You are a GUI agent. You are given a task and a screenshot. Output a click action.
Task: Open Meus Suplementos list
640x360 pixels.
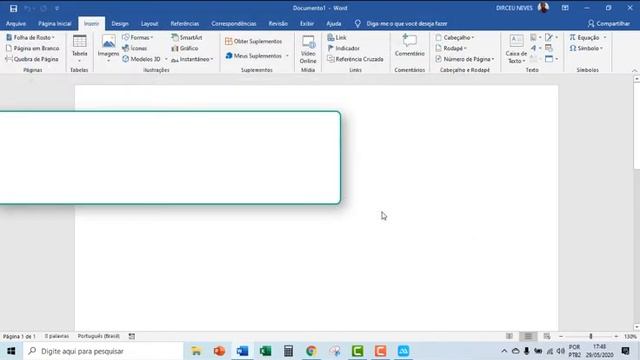click(257, 56)
